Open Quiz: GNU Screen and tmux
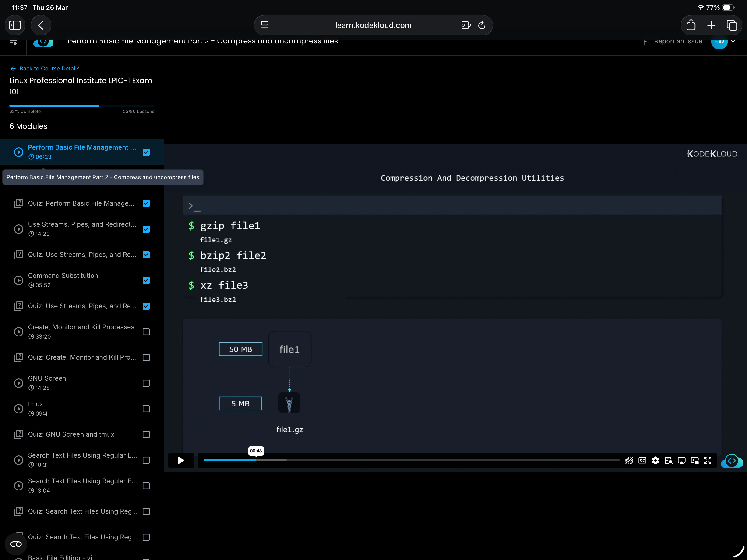The height and width of the screenshot is (560, 747). (x=71, y=434)
